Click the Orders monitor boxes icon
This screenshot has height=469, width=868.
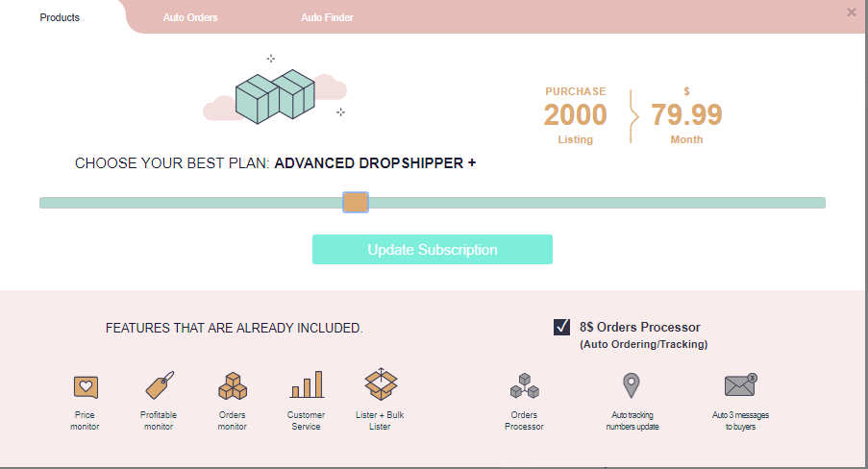(x=233, y=385)
